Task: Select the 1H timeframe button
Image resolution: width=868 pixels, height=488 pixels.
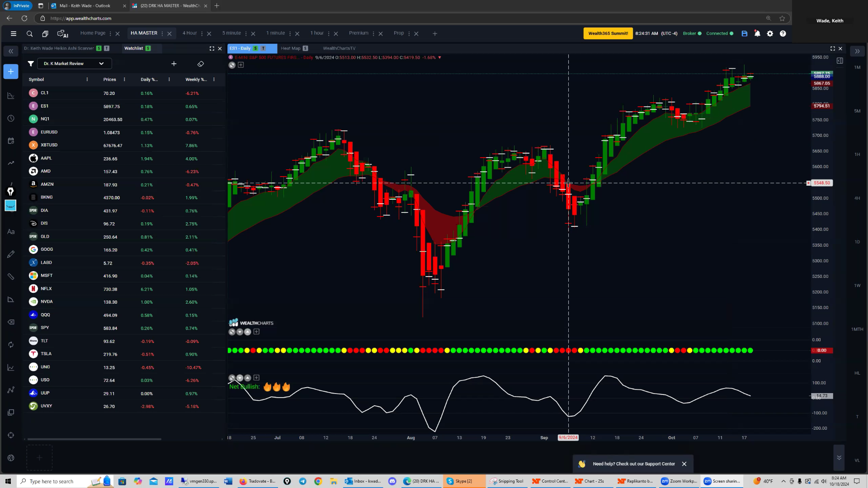Action: 857,155
